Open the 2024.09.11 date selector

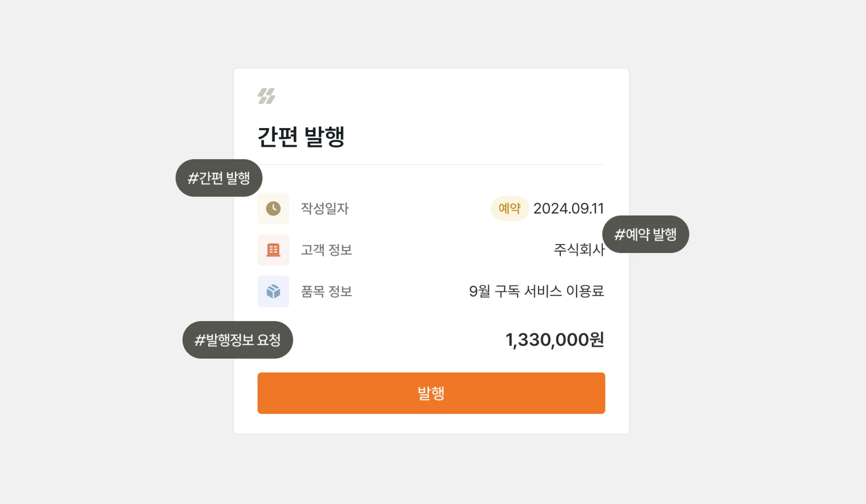tap(569, 208)
